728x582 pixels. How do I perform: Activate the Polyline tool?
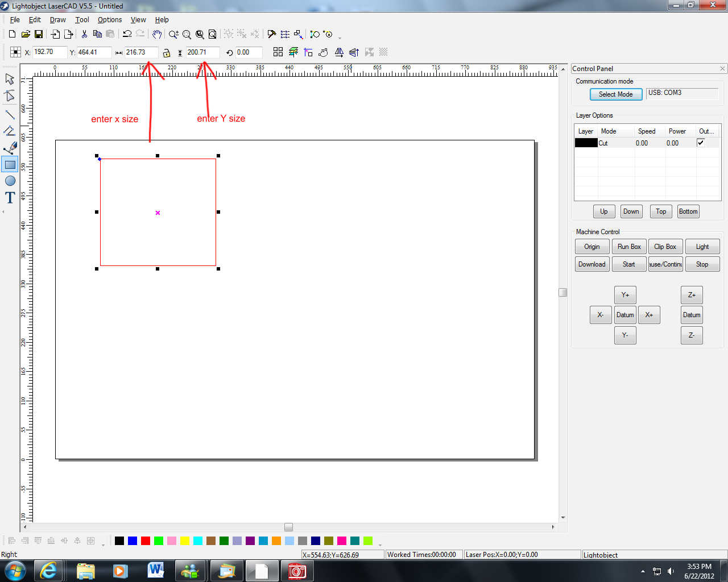pyautogui.click(x=10, y=131)
